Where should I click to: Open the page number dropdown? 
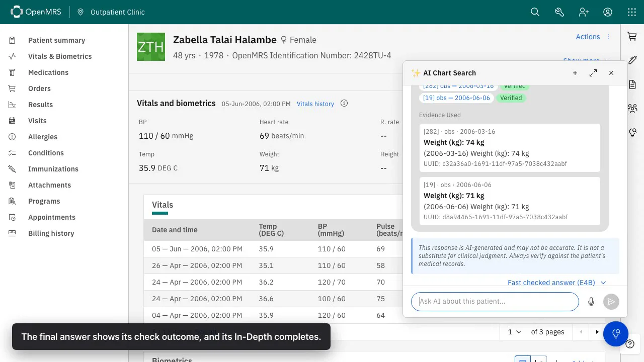pyautogui.click(x=514, y=332)
